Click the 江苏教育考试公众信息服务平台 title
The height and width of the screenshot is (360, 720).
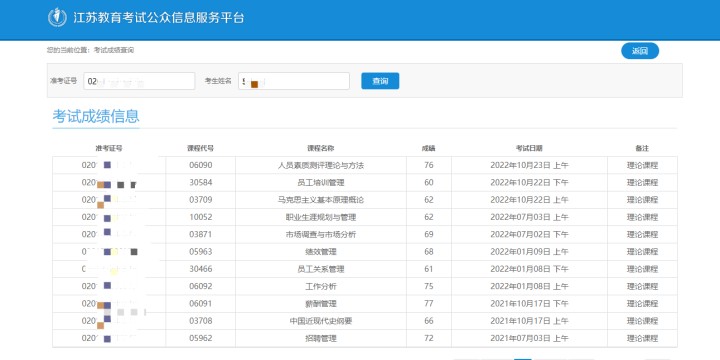tap(159, 18)
